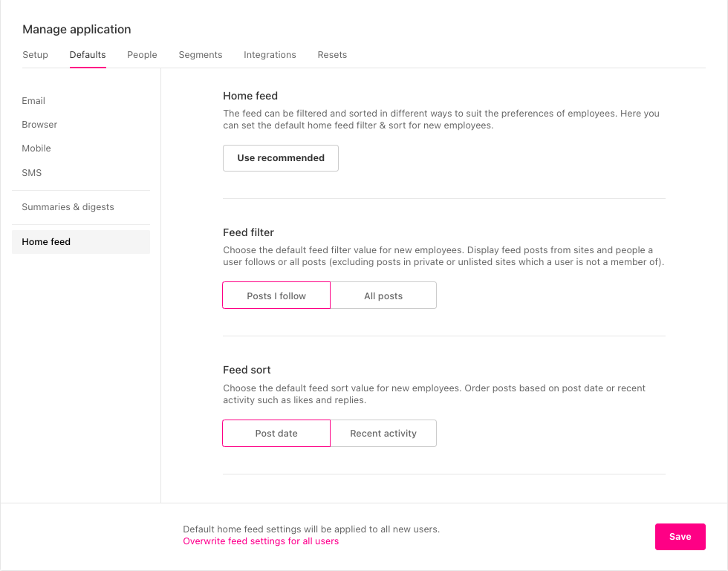Go to the Segments tab
The image size is (728, 571).
point(201,55)
